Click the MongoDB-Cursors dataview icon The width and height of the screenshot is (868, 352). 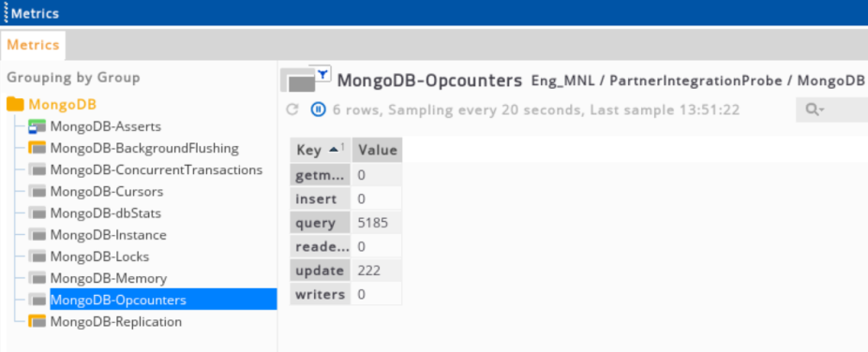pos(37,192)
